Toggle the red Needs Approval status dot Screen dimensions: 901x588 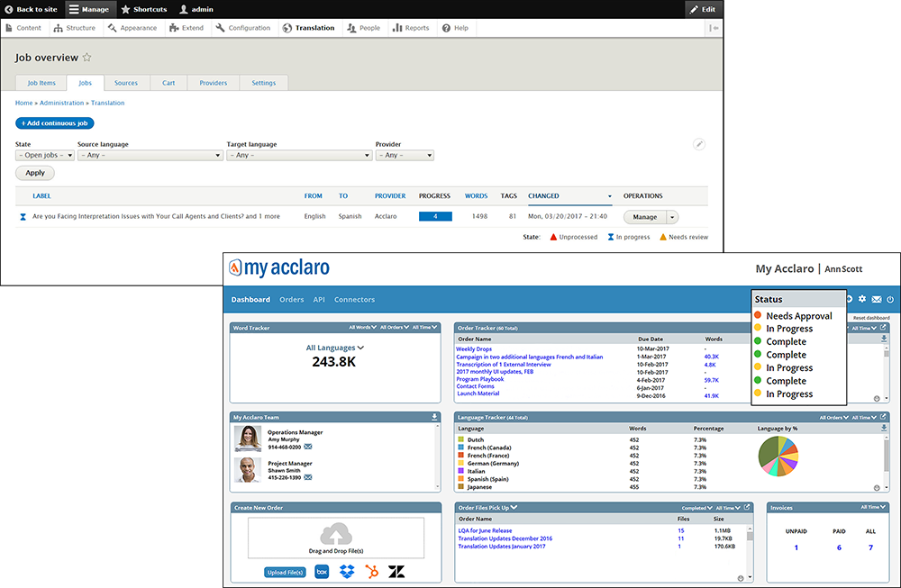(757, 315)
